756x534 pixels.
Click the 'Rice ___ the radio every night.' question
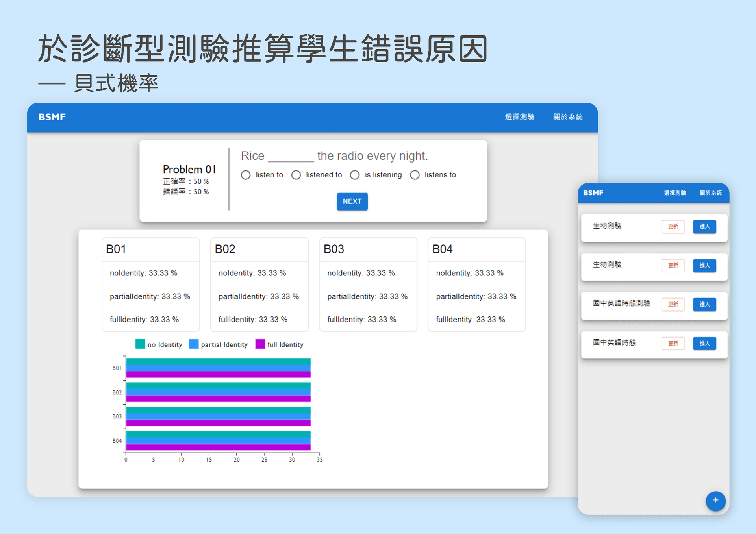point(334,156)
